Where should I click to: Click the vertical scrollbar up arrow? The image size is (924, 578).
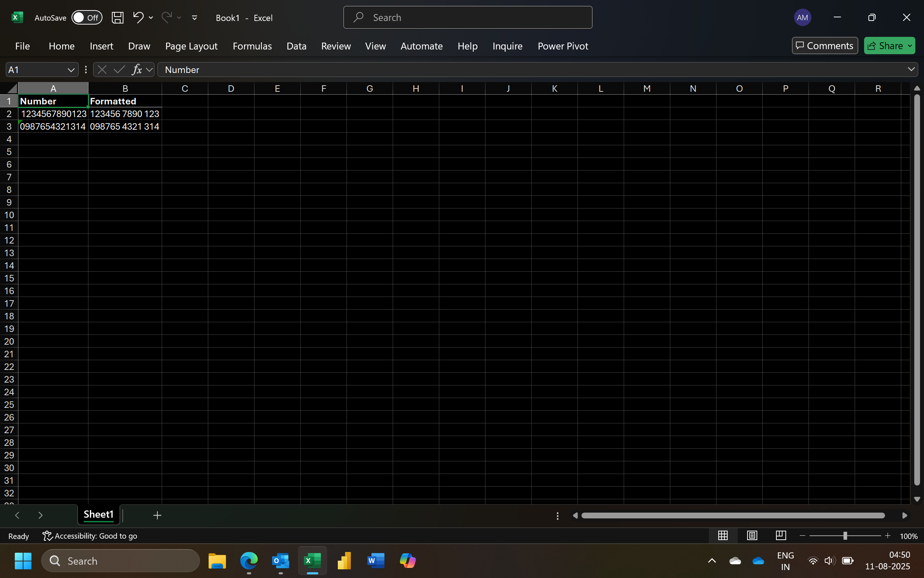pos(917,88)
